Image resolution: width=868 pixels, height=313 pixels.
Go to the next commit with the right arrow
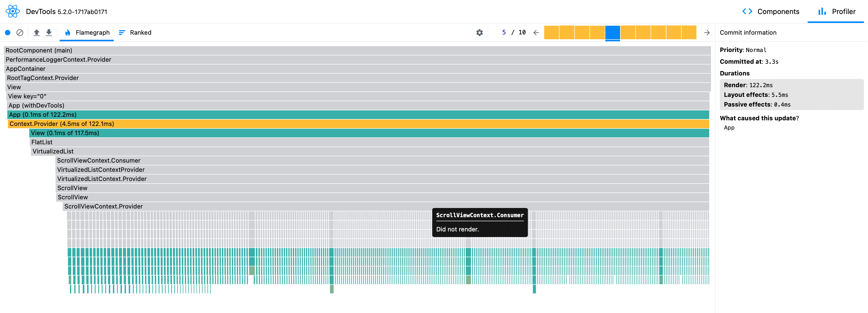point(707,33)
